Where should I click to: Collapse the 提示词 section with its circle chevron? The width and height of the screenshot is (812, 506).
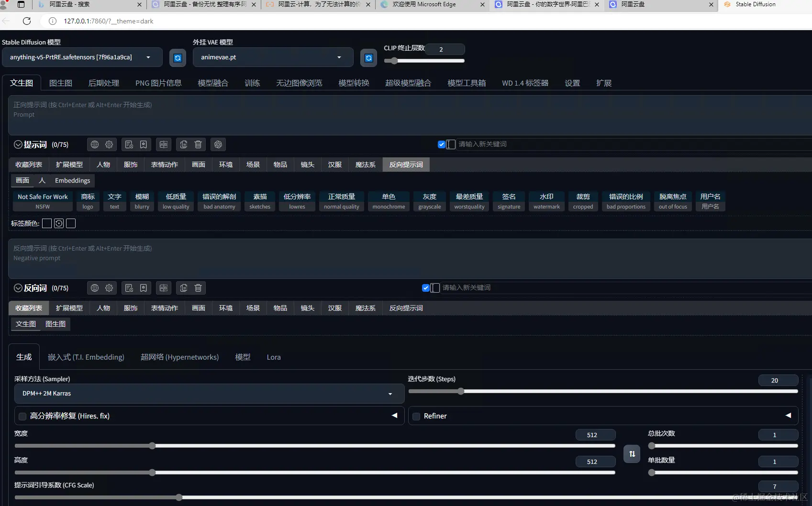tap(18, 144)
